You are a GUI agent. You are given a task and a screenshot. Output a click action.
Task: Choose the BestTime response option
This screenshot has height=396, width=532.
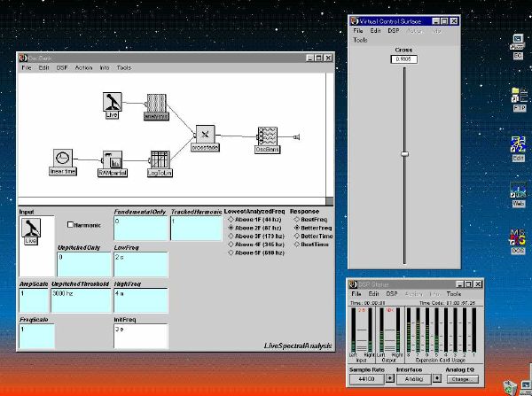298,245
